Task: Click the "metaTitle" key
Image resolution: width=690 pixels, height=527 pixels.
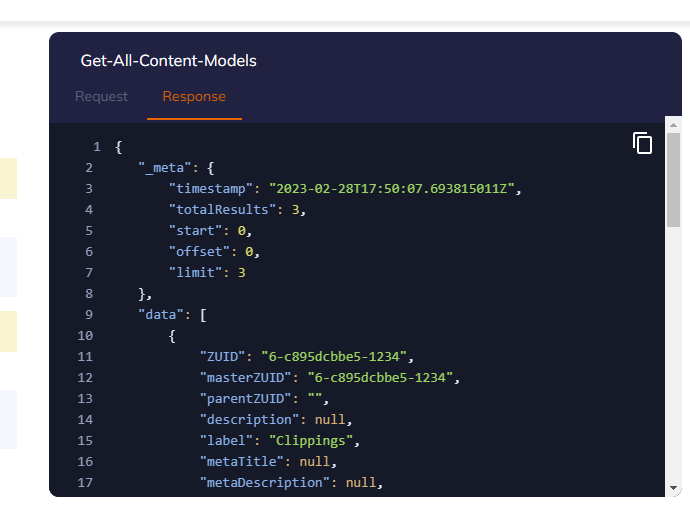Action: point(242,461)
